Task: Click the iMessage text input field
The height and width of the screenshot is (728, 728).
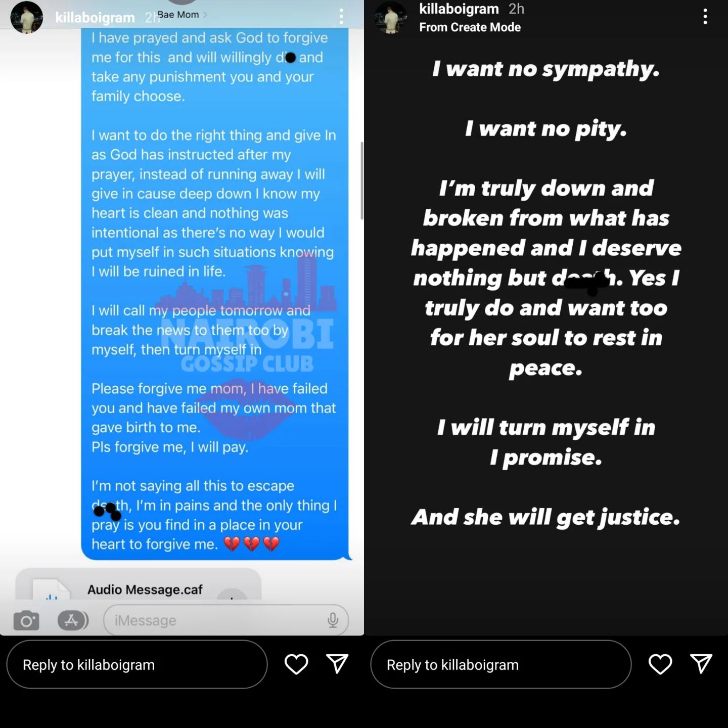Action: tap(226, 620)
